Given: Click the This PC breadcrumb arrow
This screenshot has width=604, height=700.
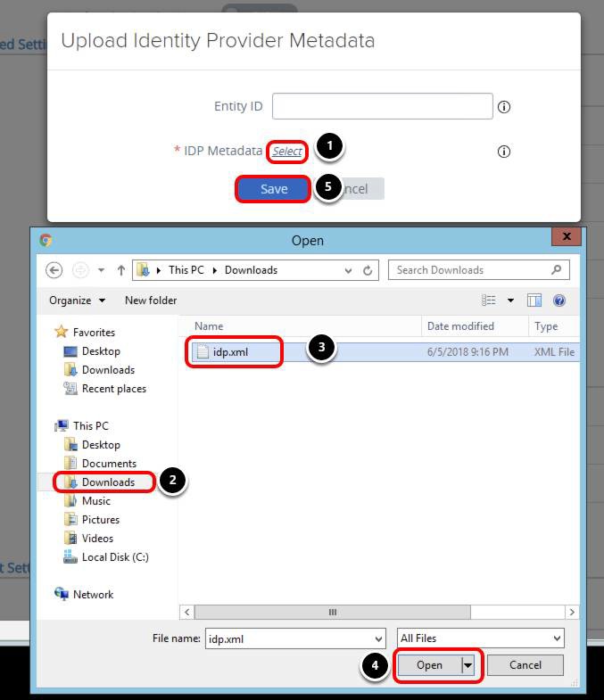Looking at the screenshot, I should 159,270.
